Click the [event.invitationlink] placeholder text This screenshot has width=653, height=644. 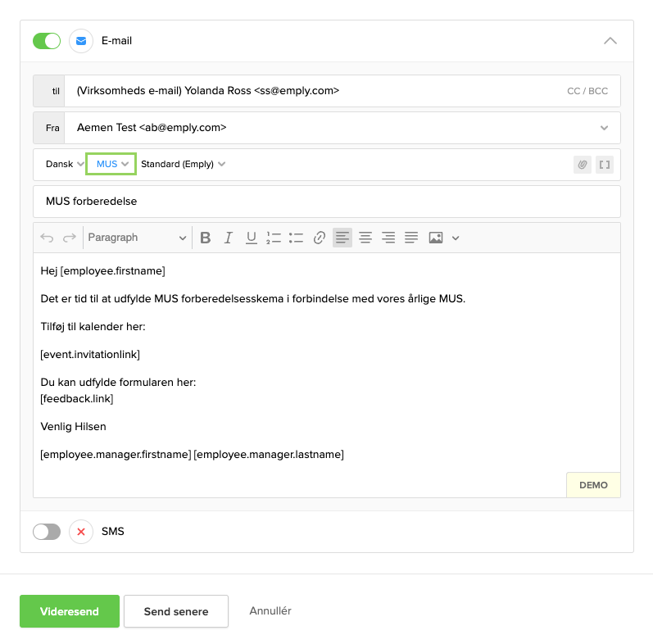click(x=90, y=355)
